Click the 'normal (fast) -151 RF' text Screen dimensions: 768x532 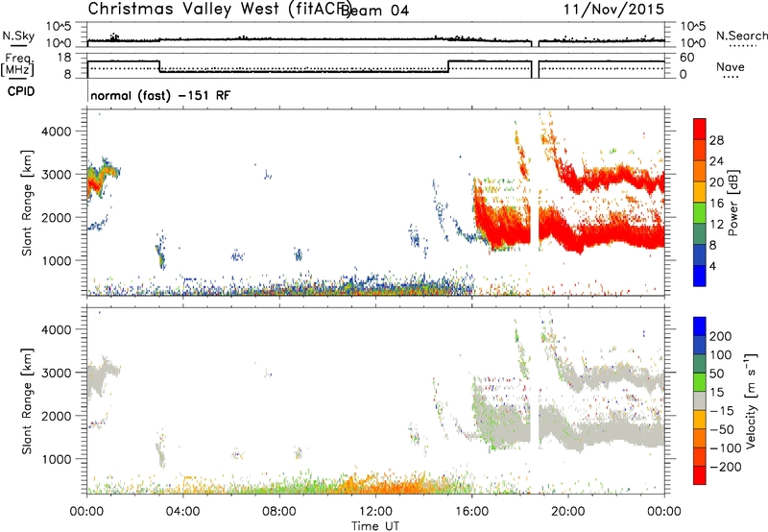160,95
